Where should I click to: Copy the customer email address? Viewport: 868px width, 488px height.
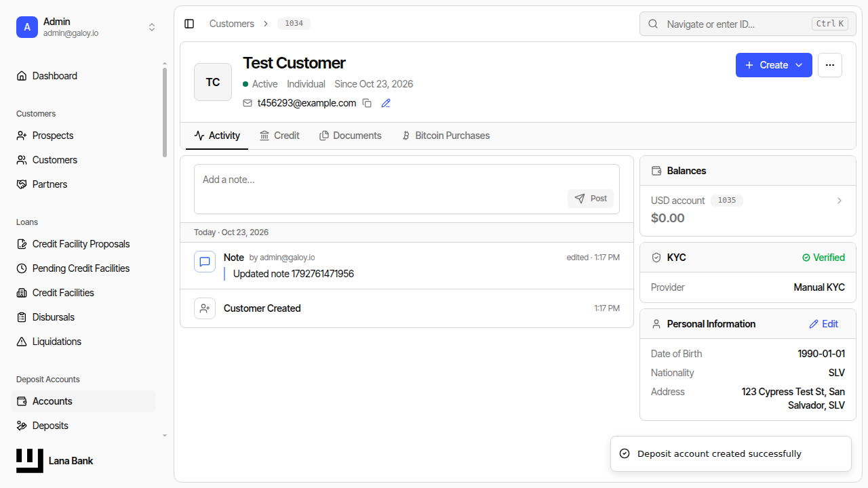click(367, 103)
